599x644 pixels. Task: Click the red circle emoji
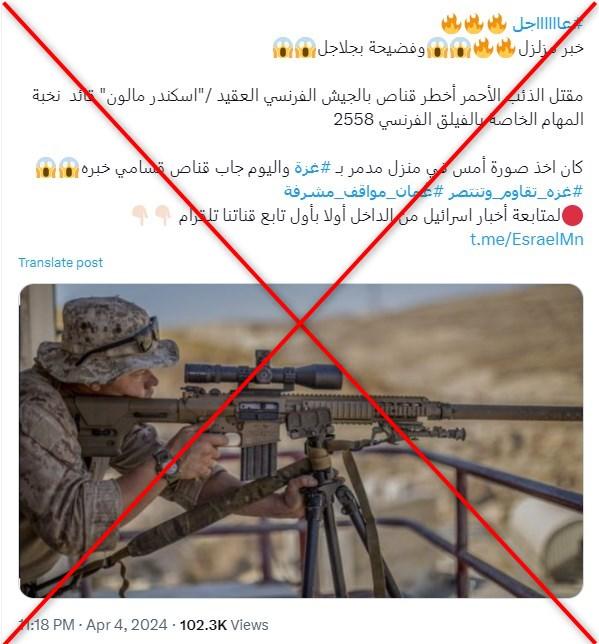572,216
